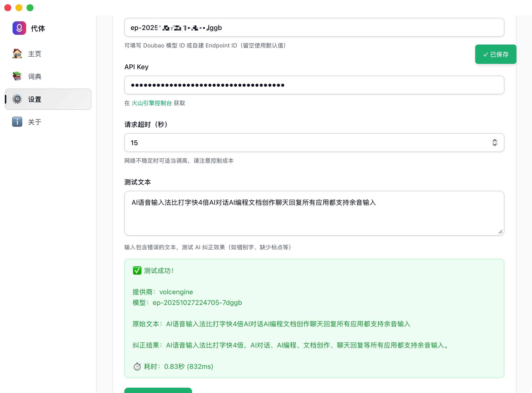Viewport: 532px width, 393px height.
Task: Click the green button at bottom edge
Action: (158, 390)
